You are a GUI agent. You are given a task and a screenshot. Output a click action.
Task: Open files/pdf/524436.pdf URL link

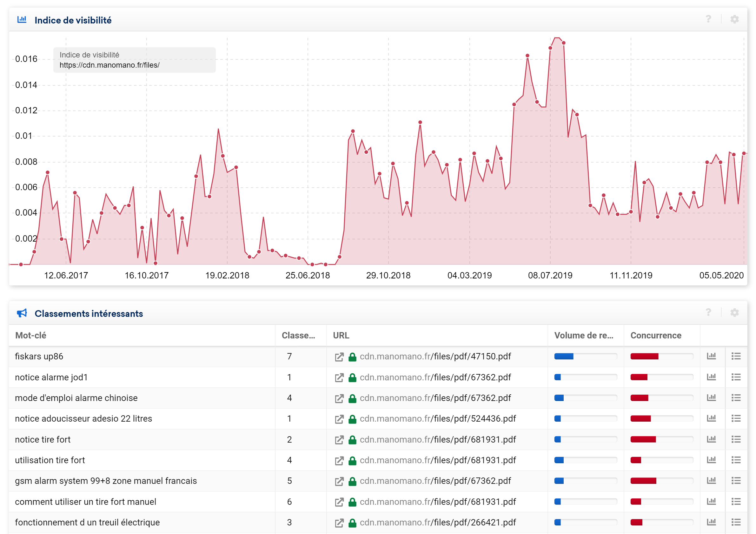point(438,419)
